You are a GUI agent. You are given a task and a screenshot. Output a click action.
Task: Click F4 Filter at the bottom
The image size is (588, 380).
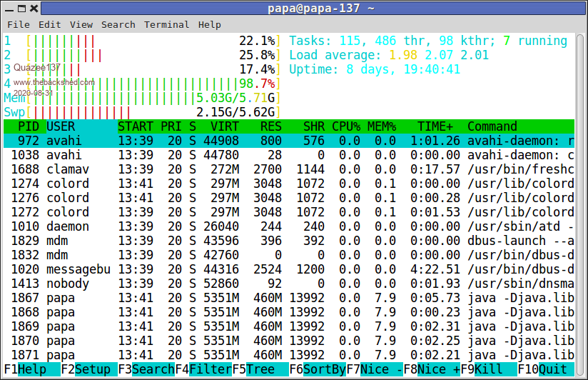[x=203, y=369]
